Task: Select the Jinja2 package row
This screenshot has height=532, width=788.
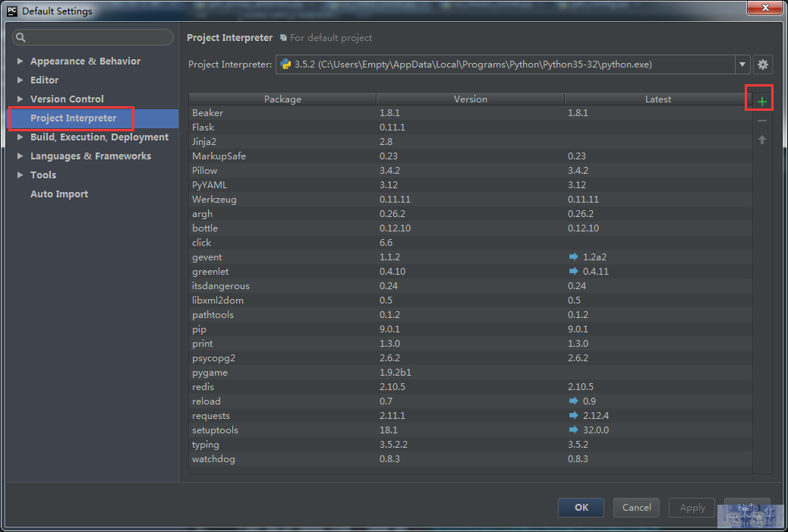Action: click(471, 142)
